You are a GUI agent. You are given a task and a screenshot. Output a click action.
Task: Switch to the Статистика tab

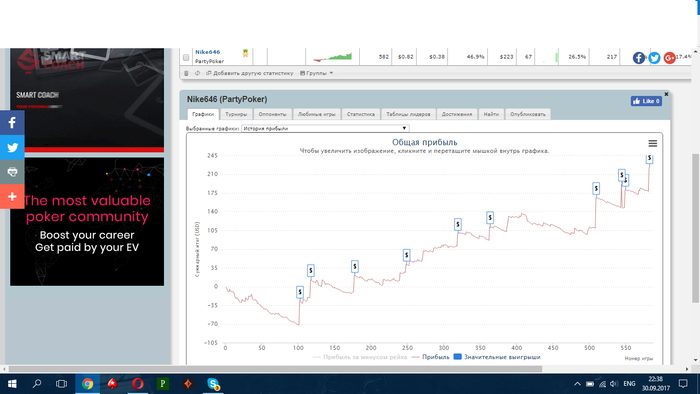coord(361,114)
